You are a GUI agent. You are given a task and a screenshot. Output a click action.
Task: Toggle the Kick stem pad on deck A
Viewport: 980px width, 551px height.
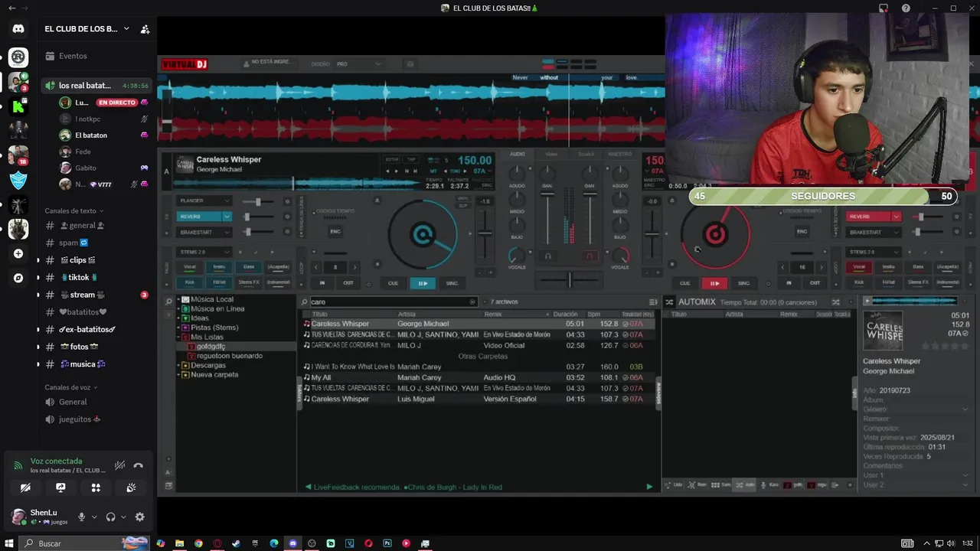189,282
